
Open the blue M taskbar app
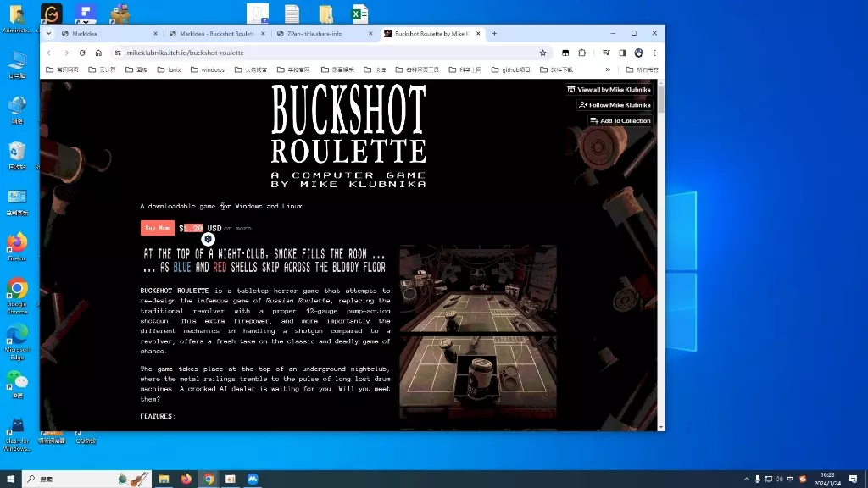tap(253, 480)
